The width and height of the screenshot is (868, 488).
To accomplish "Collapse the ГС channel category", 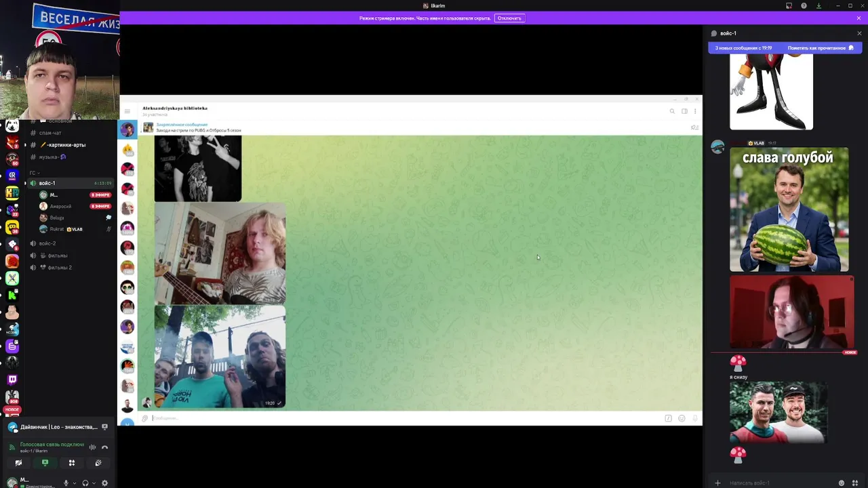I will click(x=34, y=173).
